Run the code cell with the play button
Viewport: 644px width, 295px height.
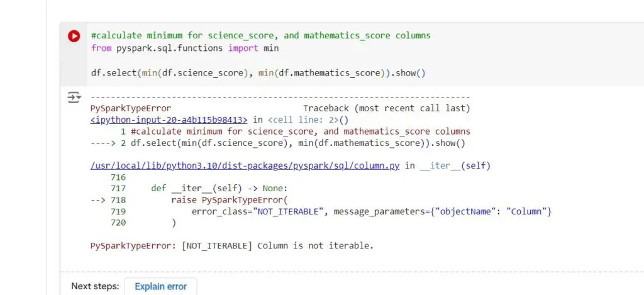coord(74,36)
